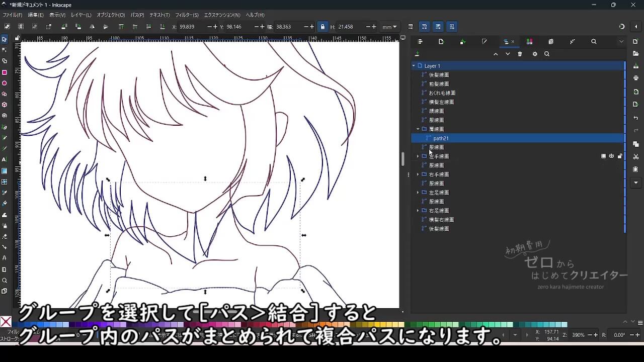Collapse the Layer 1 tree
This screenshot has width=644, height=362.
pos(414,66)
